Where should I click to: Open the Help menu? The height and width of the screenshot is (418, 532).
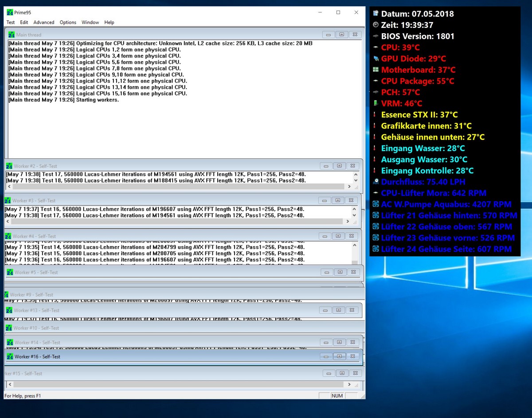[x=109, y=22]
